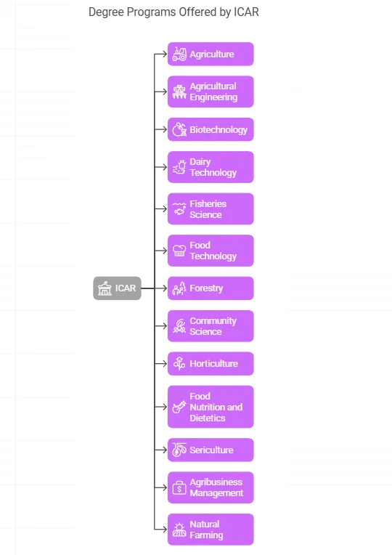Select the gray ICAR root node
The image size is (392, 555).
coord(117,288)
